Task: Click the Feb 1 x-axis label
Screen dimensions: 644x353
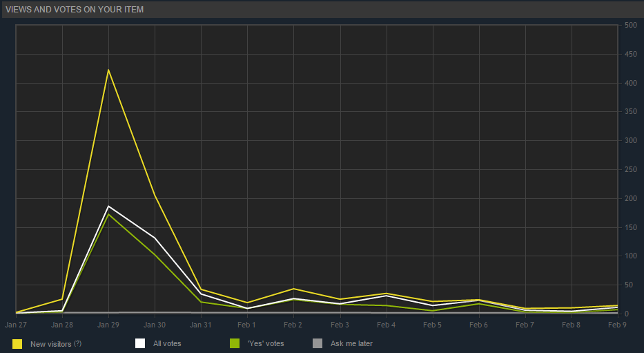Action: coord(246,325)
